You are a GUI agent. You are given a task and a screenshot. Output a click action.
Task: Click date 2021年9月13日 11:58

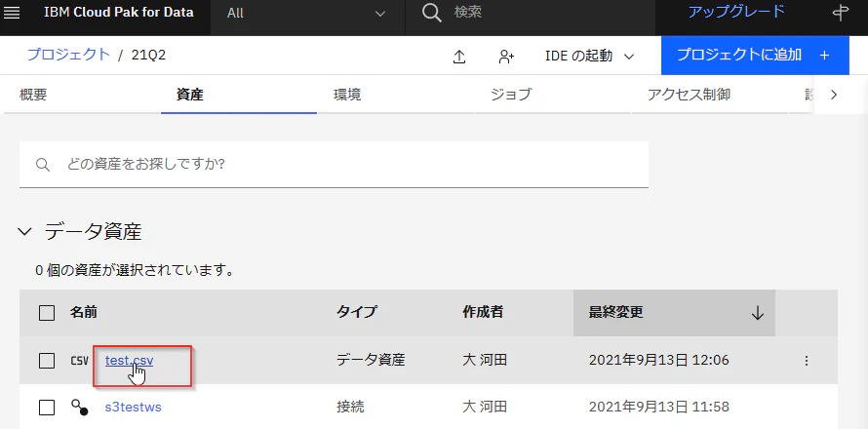pos(658,408)
